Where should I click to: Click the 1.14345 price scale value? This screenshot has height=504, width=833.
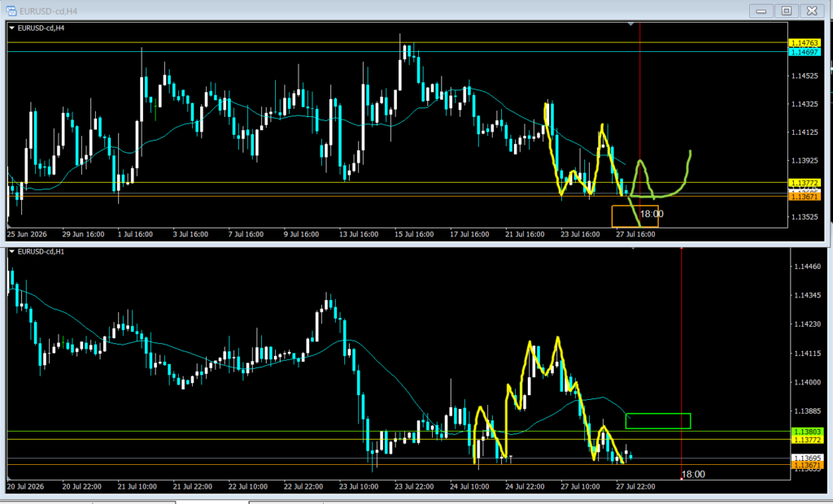(808, 295)
